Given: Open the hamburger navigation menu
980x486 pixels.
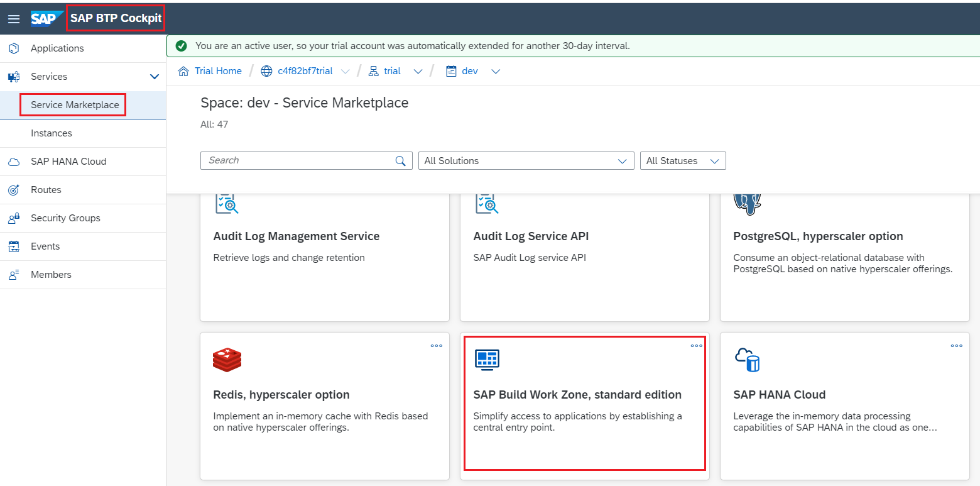Looking at the screenshot, I should coord(13,19).
